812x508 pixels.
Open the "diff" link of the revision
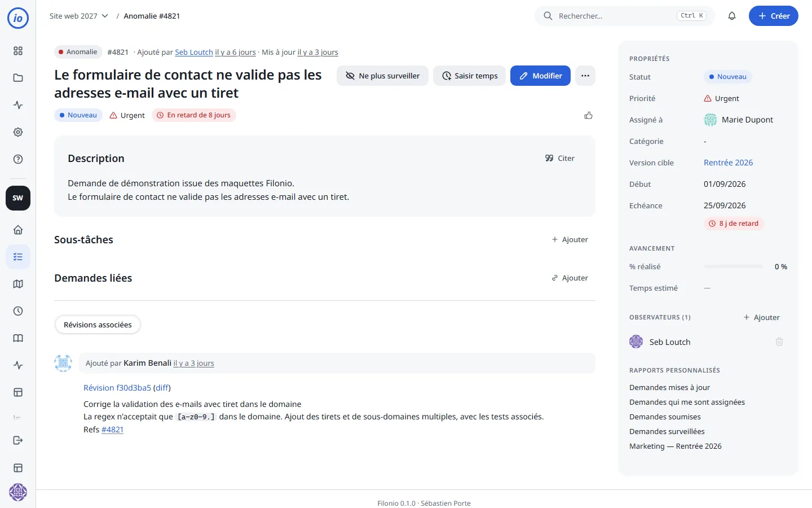pos(162,388)
